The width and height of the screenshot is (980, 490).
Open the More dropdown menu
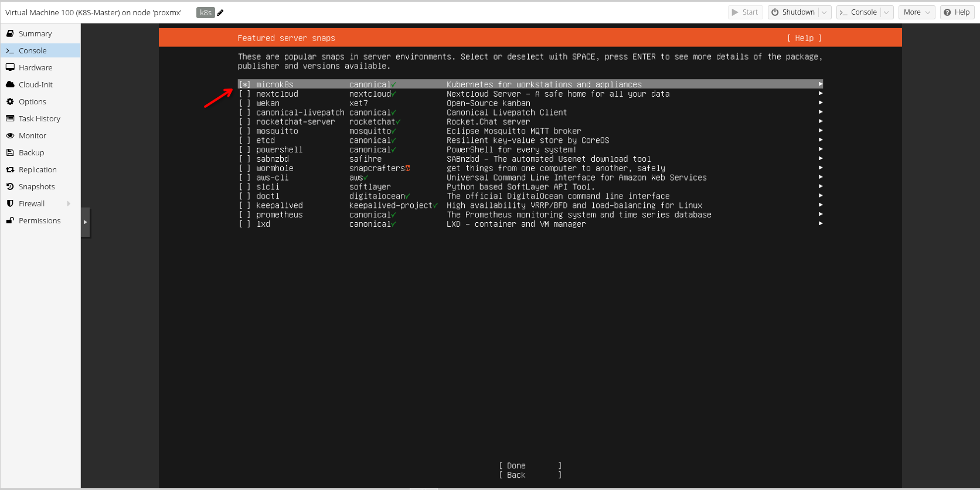click(x=917, y=12)
